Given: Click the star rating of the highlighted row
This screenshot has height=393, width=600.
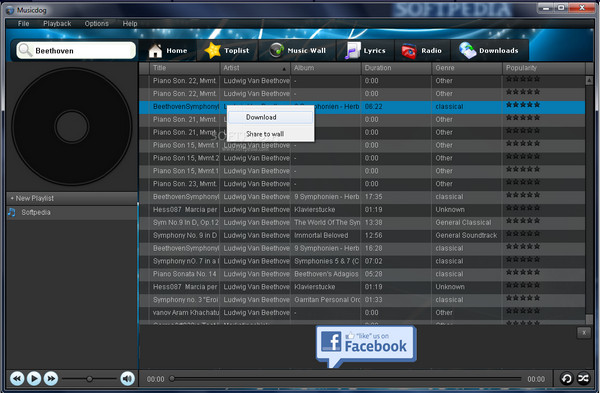Looking at the screenshot, I should click(x=523, y=105).
